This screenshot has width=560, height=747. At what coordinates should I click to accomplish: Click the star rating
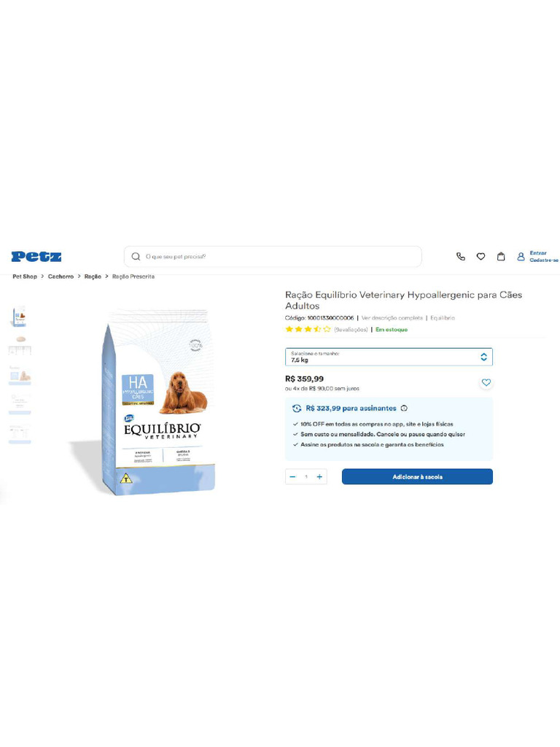[x=308, y=329]
